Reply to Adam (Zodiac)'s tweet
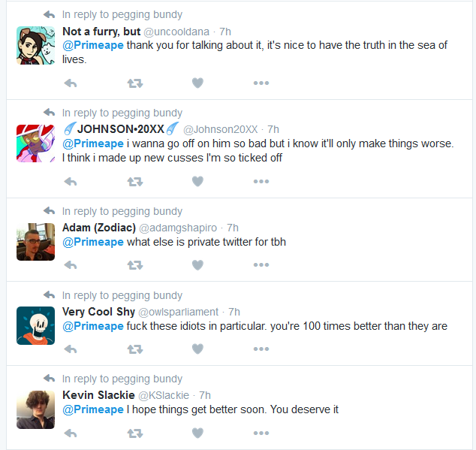The image size is (476, 450). point(71,265)
